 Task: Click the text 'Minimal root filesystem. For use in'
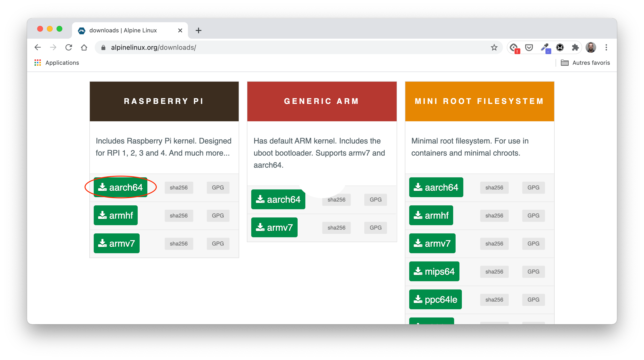click(470, 141)
